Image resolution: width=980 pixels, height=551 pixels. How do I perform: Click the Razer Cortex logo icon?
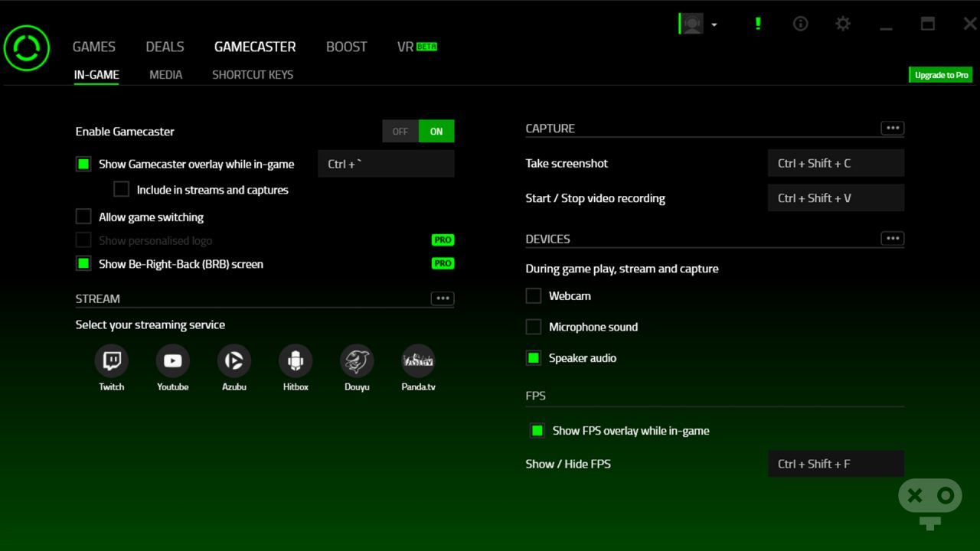pos(27,48)
